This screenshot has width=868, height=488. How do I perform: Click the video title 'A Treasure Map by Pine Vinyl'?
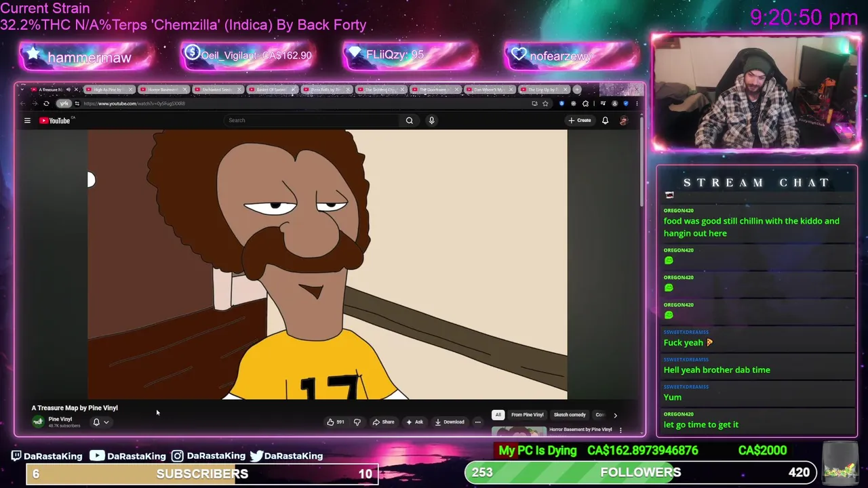pos(75,408)
